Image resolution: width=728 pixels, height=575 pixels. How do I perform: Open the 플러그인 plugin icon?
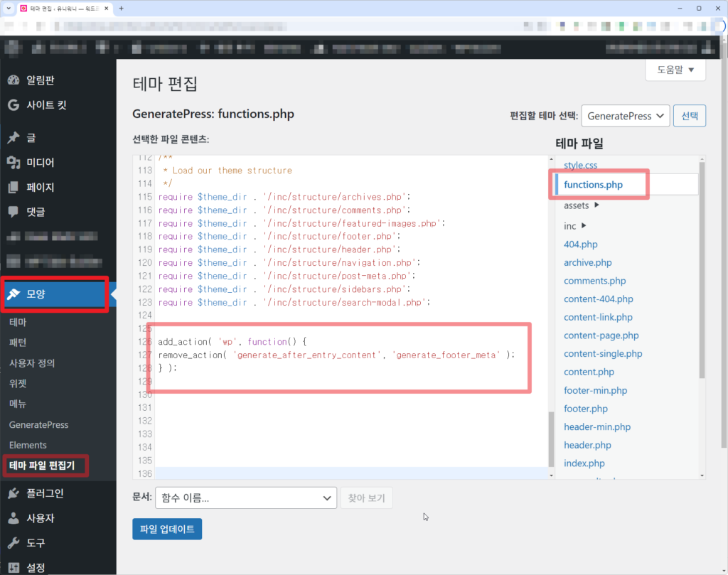(x=14, y=493)
